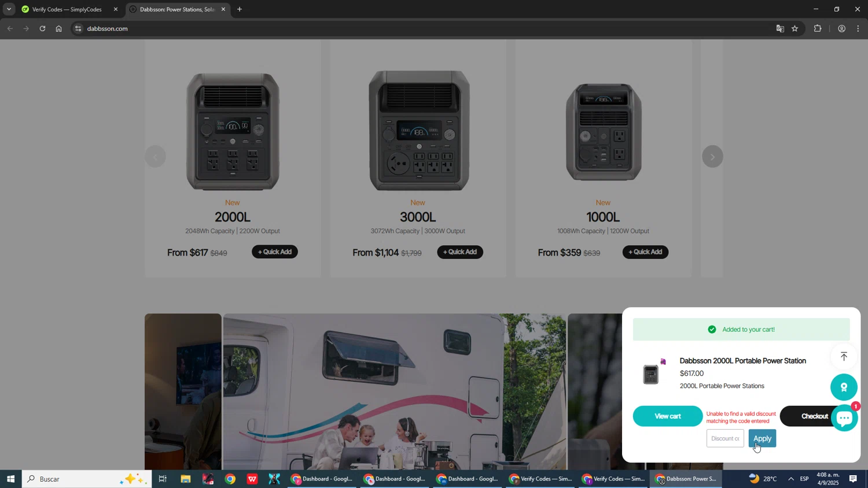
Task: Show next products with right carousel arrow
Action: [712, 157]
